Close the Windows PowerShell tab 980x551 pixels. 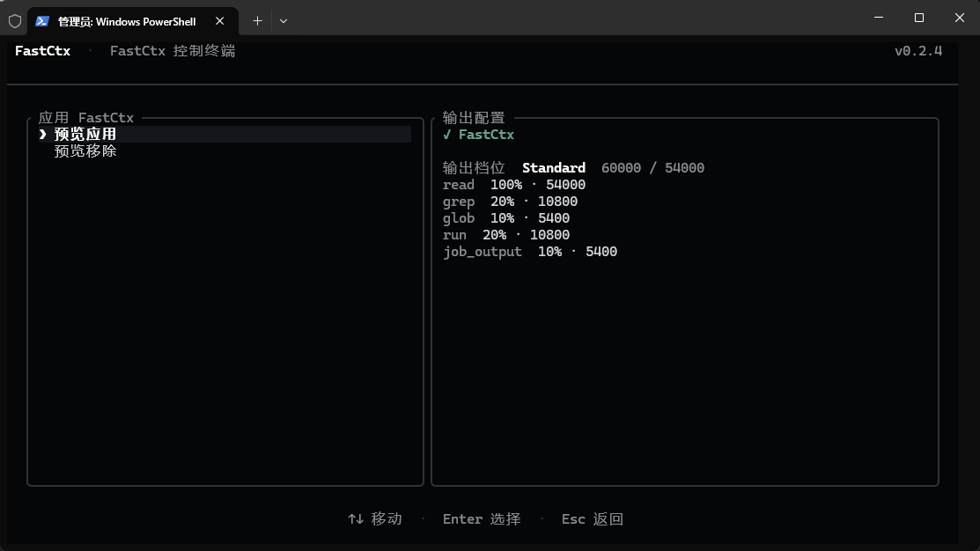coord(220,21)
